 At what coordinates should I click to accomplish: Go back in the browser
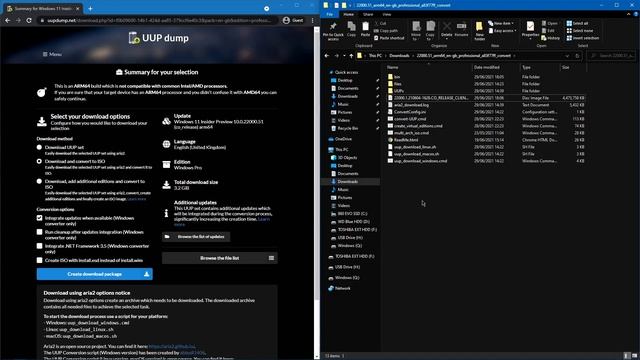click(7, 20)
